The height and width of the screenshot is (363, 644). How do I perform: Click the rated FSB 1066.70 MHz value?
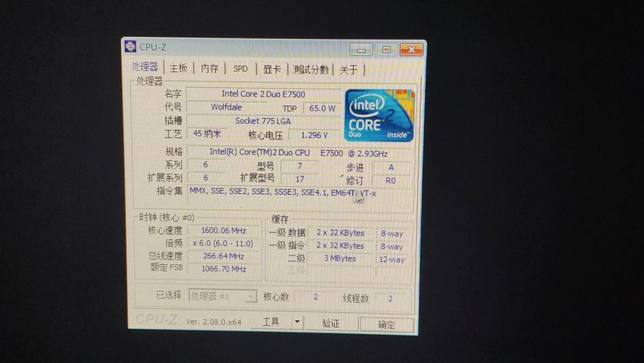(224, 269)
